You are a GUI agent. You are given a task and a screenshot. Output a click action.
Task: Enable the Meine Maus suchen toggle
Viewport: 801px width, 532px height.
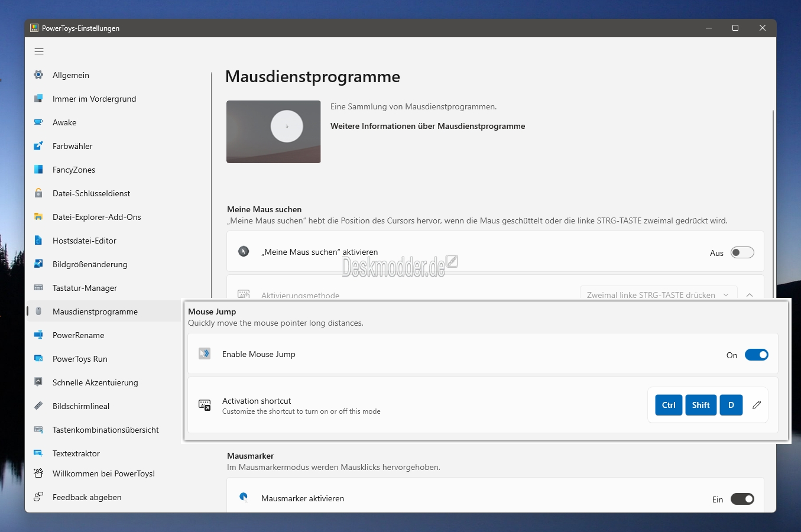742,253
